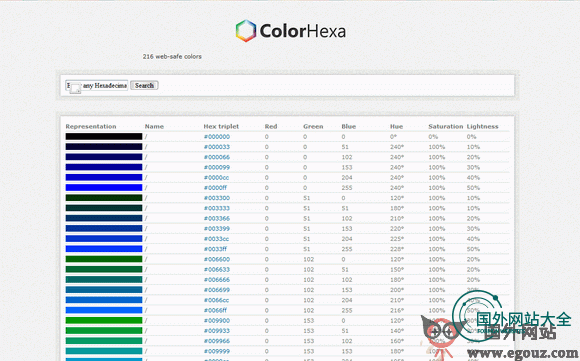Open the #0033ff hex link
The height and width of the screenshot is (361, 580).
point(215,249)
